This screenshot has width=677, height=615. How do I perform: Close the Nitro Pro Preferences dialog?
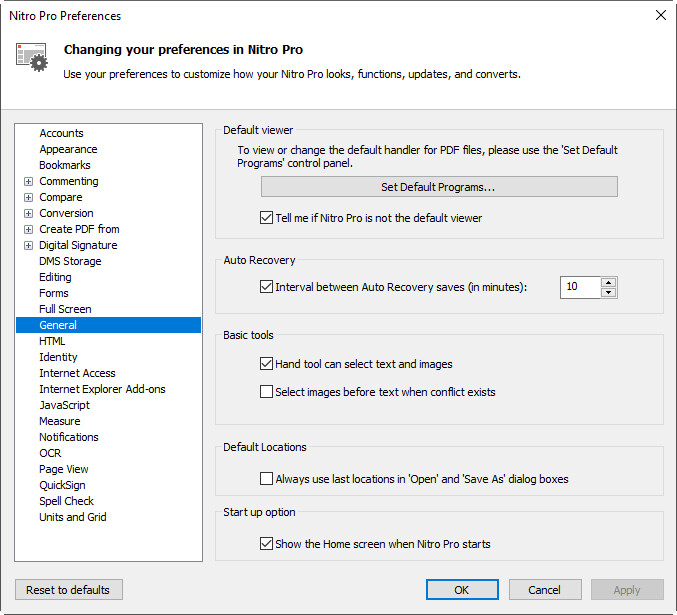point(660,15)
